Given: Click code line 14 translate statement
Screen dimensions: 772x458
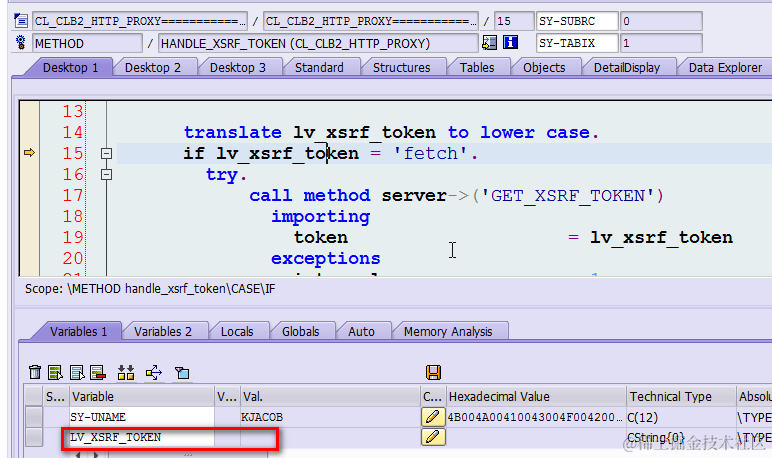Looking at the screenshot, I should click(x=391, y=132).
